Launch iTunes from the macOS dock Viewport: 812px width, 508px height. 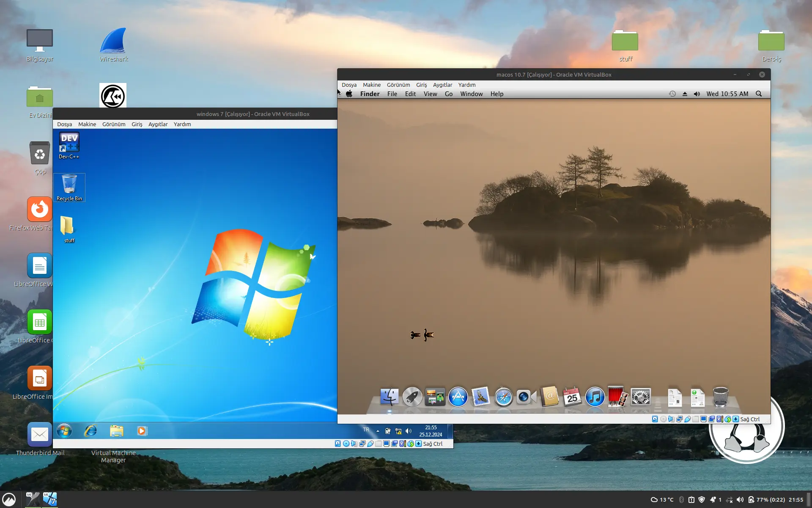tap(595, 397)
